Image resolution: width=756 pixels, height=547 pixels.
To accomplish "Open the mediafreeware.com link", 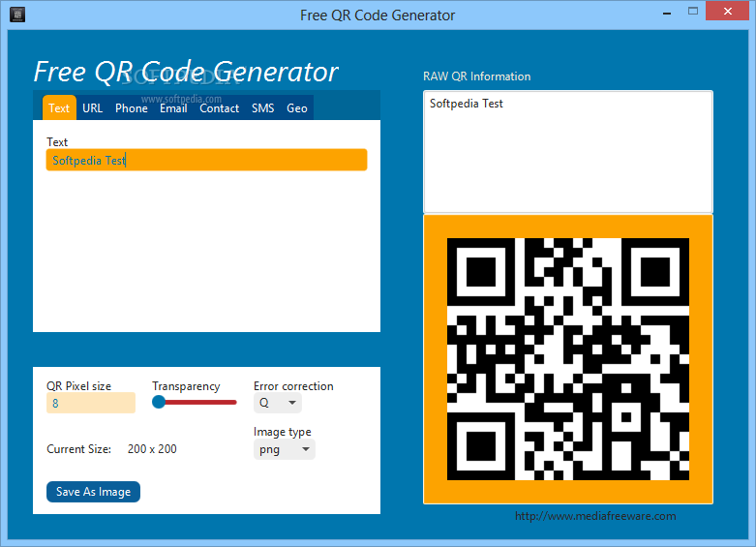I will pyautogui.click(x=595, y=516).
